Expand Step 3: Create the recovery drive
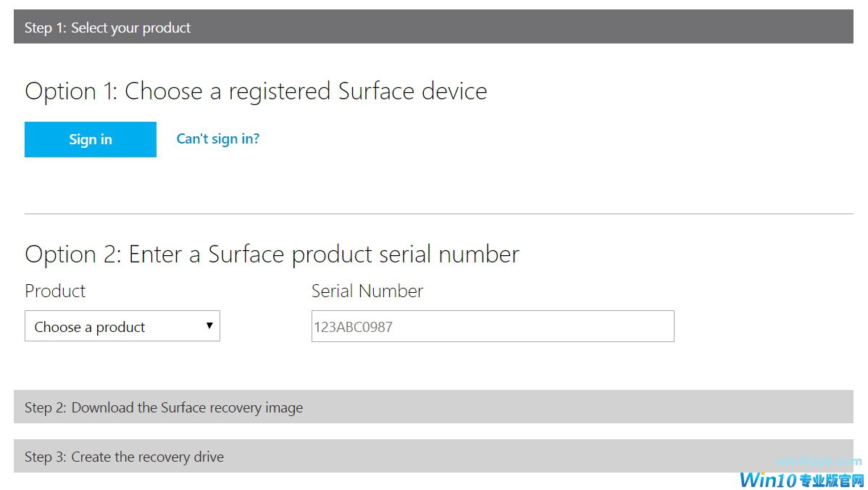The image size is (868, 490). pyautogui.click(x=433, y=456)
